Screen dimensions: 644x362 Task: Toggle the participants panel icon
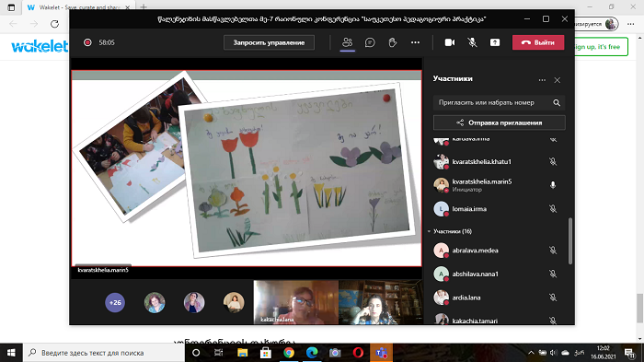click(348, 42)
